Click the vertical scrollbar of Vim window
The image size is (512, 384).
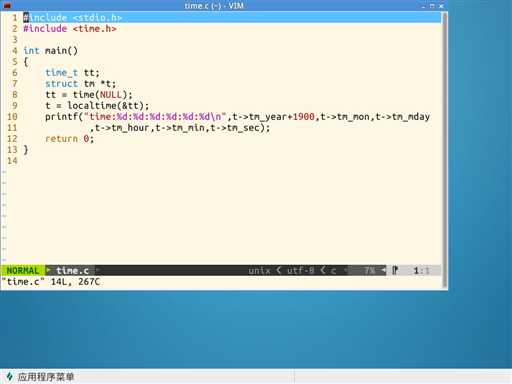coord(444,150)
